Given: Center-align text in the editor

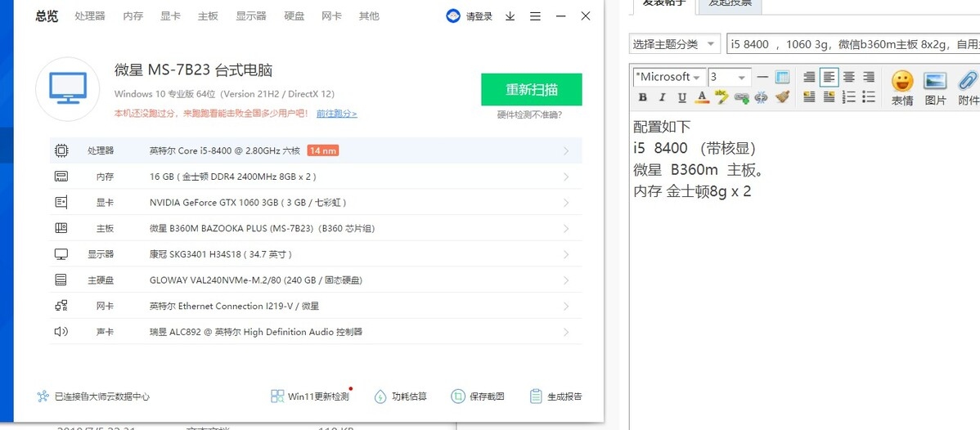Looking at the screenshot, I should pos(849,77).
